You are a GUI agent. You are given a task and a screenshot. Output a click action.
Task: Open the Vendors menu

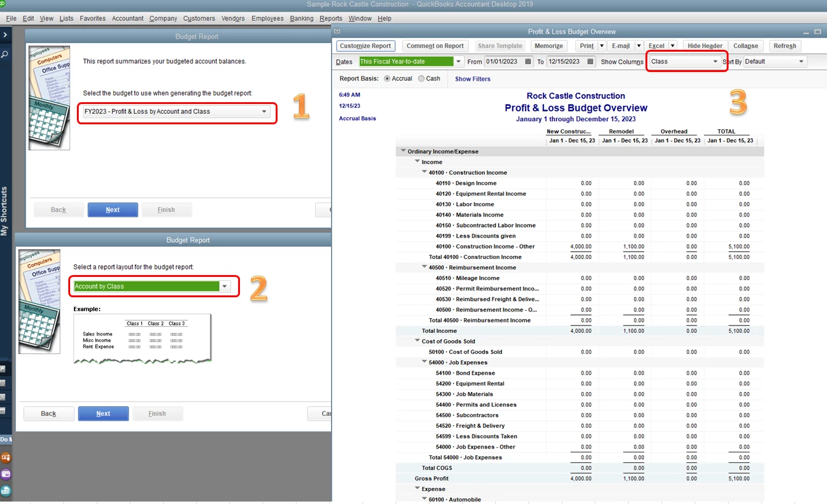coord(232,18)
